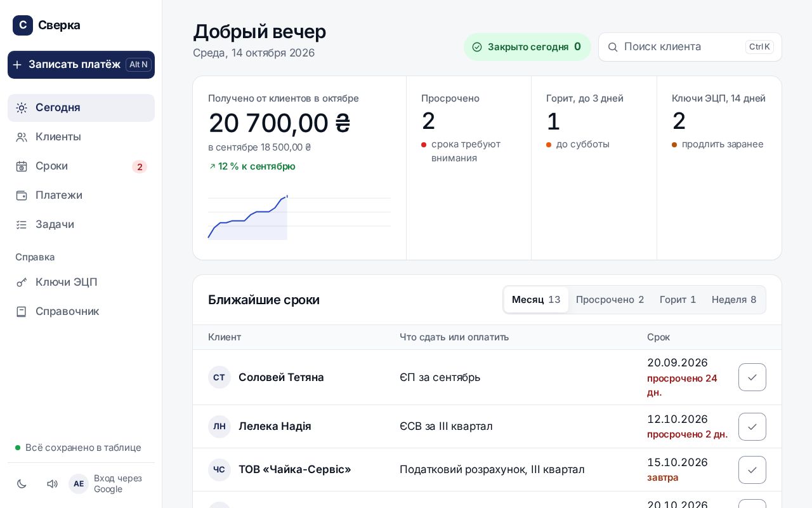The image size is (812, 508).
Task: Click the sun icon beside Сегодня
Action: click(x=22, y=108)
